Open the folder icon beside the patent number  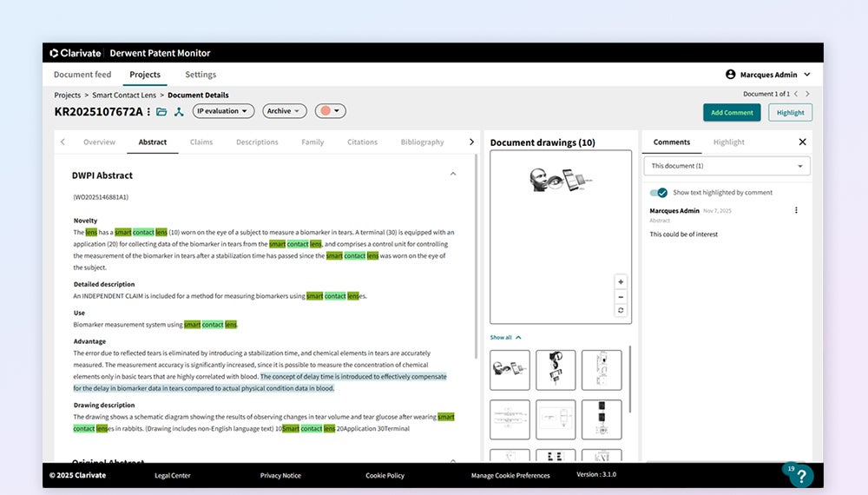click(x=161, y=111)
